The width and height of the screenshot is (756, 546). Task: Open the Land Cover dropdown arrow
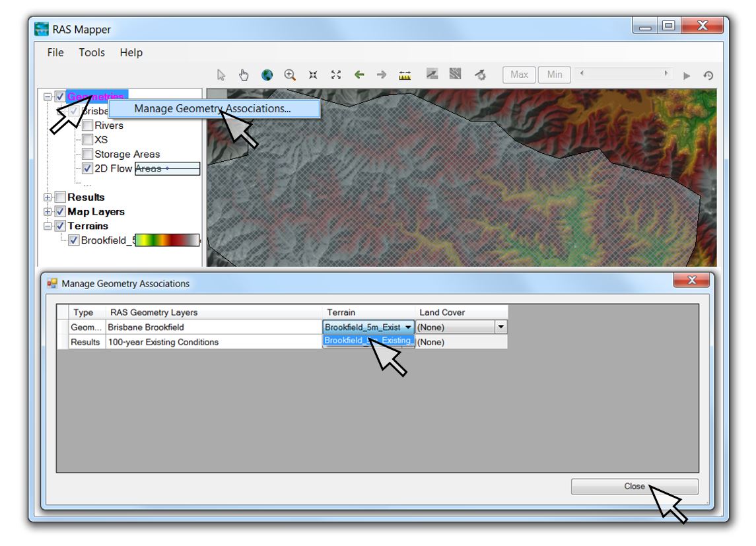click(x=501, y=327)
